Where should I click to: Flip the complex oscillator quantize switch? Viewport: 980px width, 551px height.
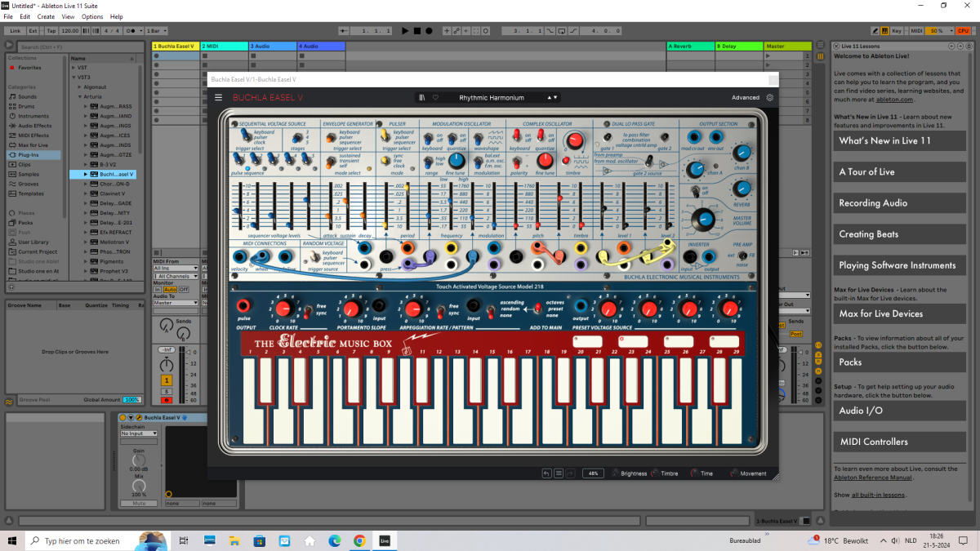click(540, 136)
